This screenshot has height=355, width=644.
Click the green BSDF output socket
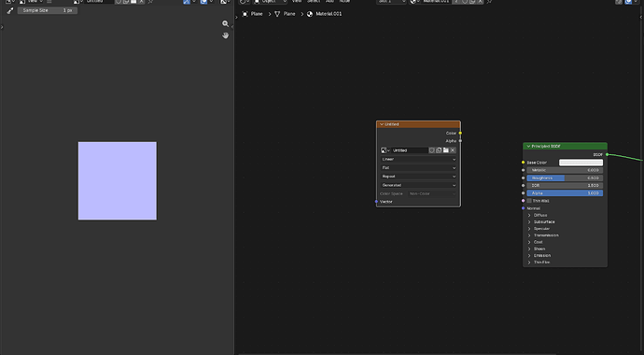point(607,154)
